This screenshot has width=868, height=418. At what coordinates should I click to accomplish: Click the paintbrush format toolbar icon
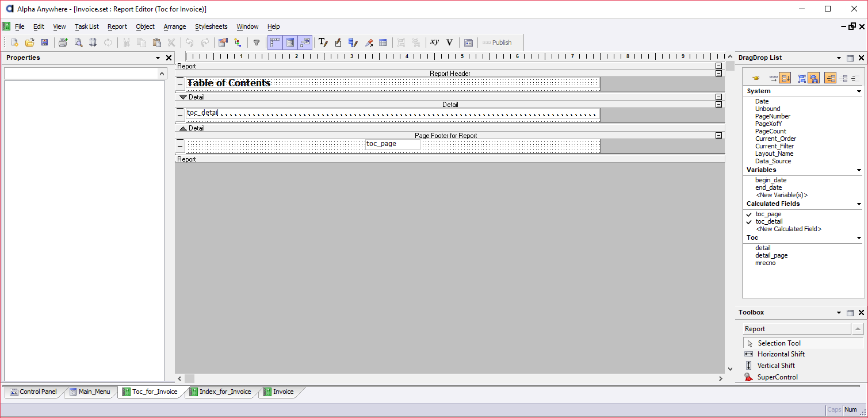pyautogui.click(x=353, y=43)
